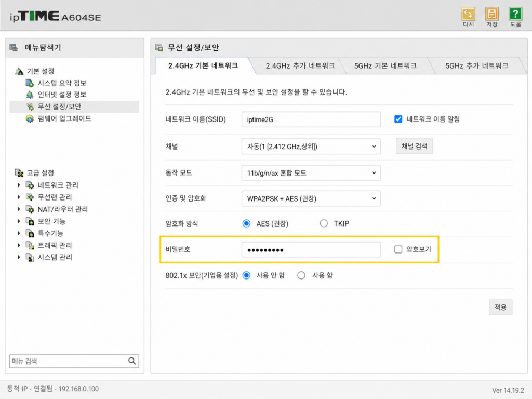Click the version text Ver 14.19.2

(508, 390)
